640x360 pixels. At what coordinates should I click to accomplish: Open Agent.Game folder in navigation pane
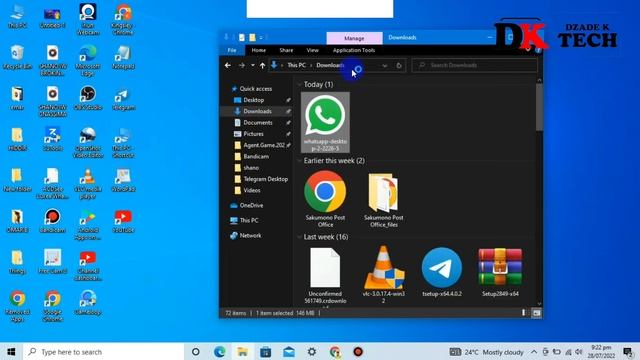[264, 145]
